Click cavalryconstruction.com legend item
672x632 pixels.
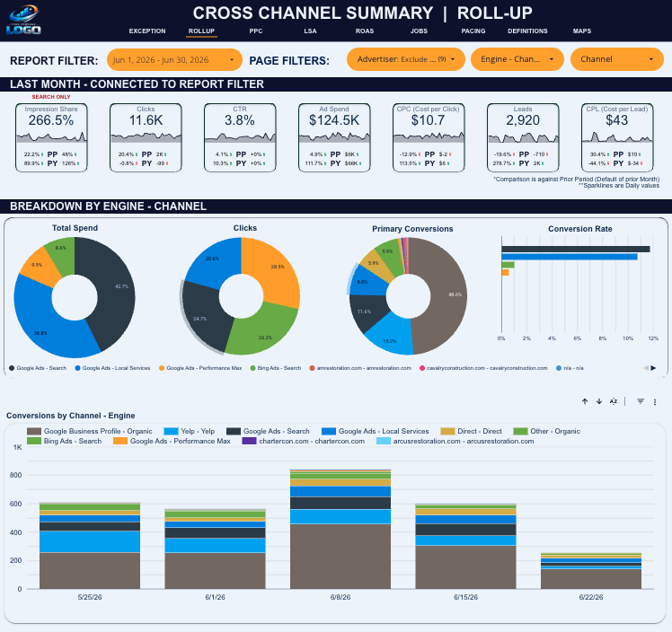pyautogui.click(x=483, y=368)
